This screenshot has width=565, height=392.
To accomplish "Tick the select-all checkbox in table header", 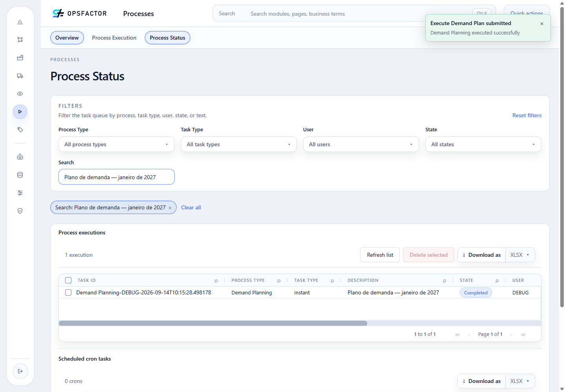I will (x=68, y=280).
